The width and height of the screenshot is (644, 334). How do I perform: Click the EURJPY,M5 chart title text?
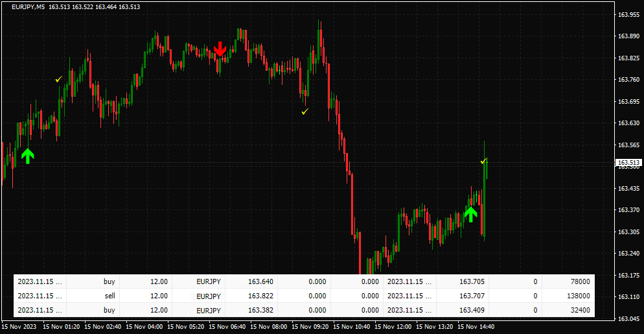29,6
